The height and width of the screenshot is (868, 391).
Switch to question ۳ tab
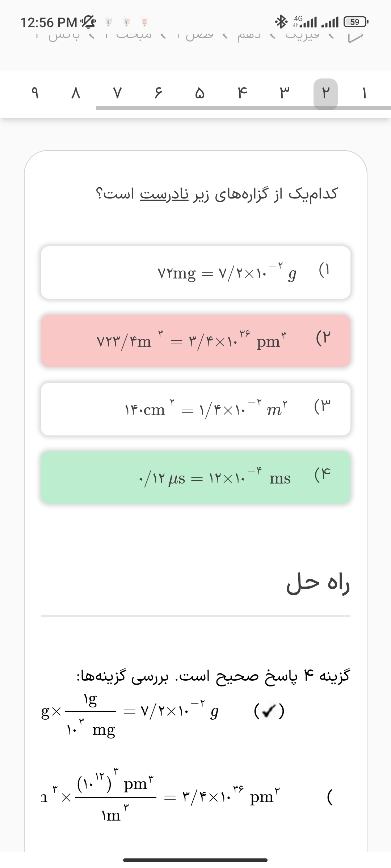click(284, 94)
